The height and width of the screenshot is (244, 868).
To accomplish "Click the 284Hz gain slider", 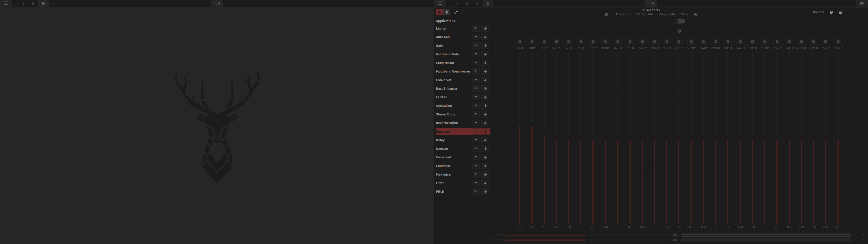I will point(654,138).
